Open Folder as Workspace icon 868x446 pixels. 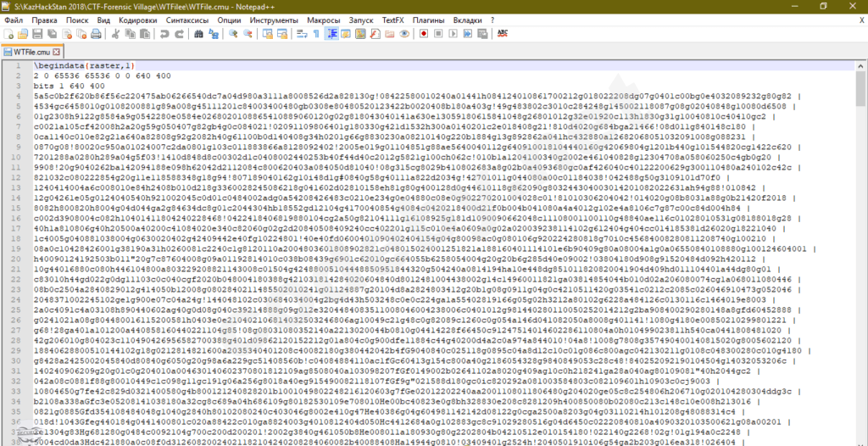tap(389, 34)
